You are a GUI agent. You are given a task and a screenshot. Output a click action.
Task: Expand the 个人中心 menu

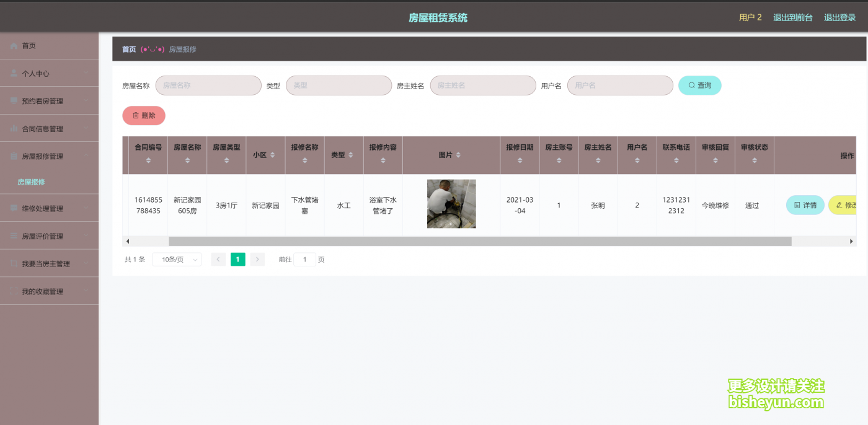(49, 73)
